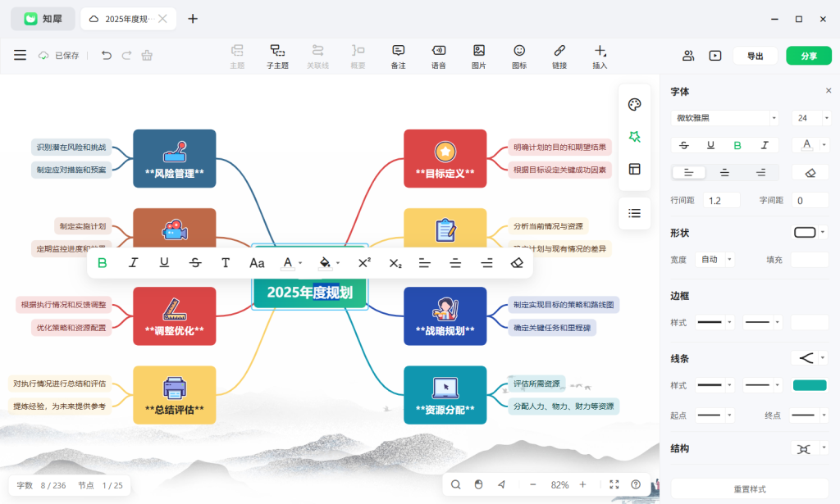This screenshot has height=504, width=840.
Task: Switch to the 知犀 home tab
Action: [x=43, y=19]
